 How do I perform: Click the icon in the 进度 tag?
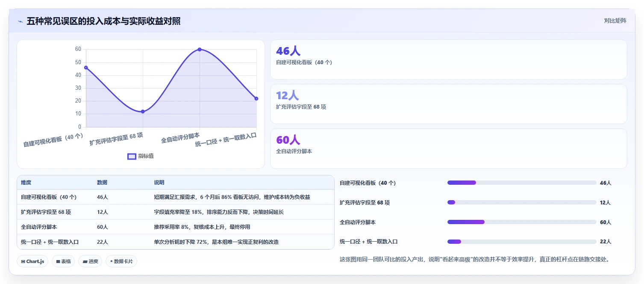[x=85, y=261]
